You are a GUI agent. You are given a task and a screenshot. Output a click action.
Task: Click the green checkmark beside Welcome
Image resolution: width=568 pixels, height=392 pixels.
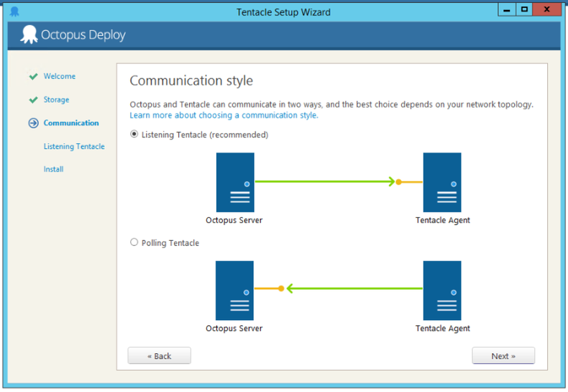coord(33,76)
